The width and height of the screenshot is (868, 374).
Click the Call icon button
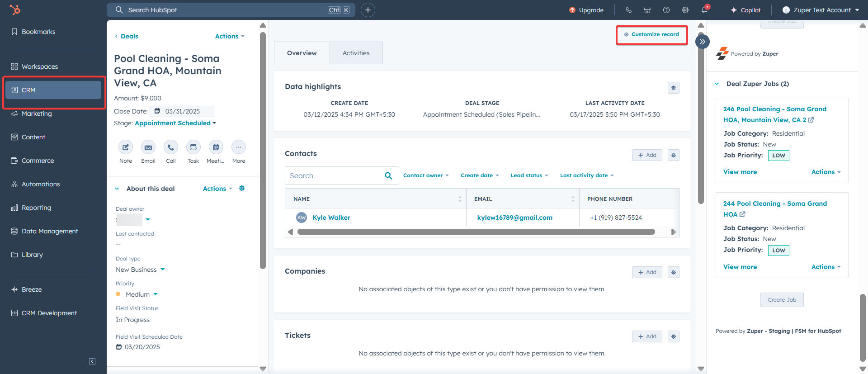(171, 147)
